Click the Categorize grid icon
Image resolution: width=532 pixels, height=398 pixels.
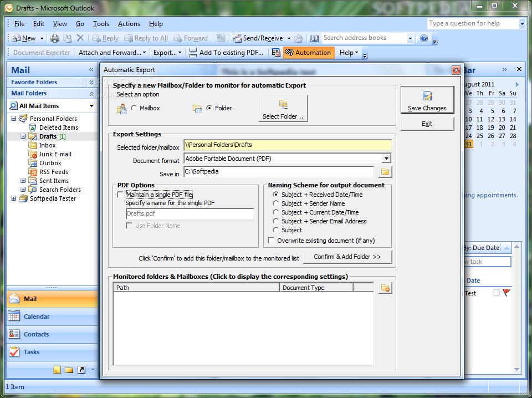(221, 38)
